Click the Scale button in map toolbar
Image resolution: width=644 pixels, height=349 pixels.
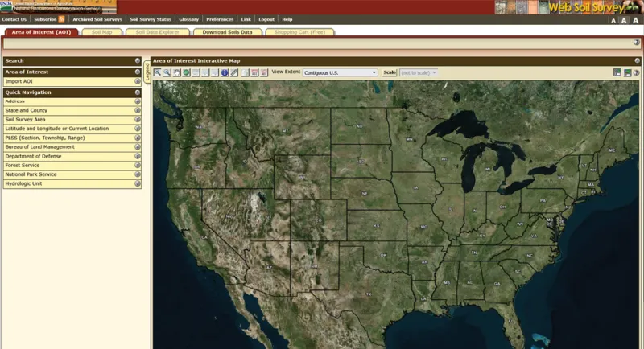click(x=390, y=72)
